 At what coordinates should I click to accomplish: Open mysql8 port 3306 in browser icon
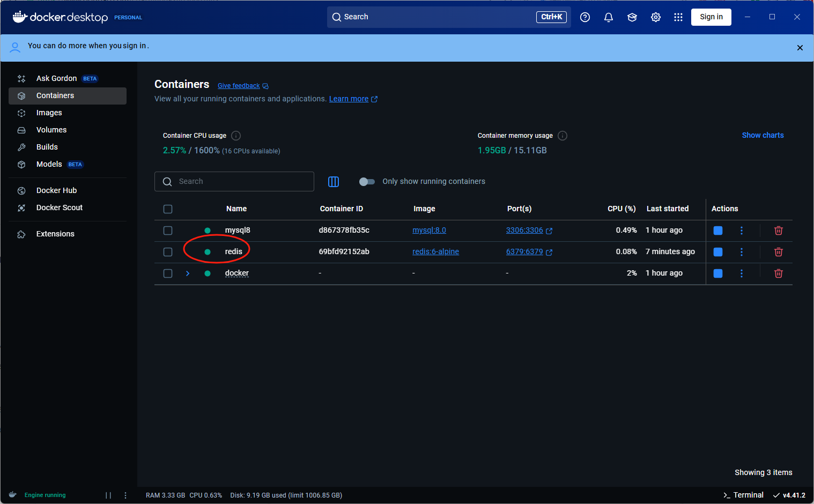[549, 231]
